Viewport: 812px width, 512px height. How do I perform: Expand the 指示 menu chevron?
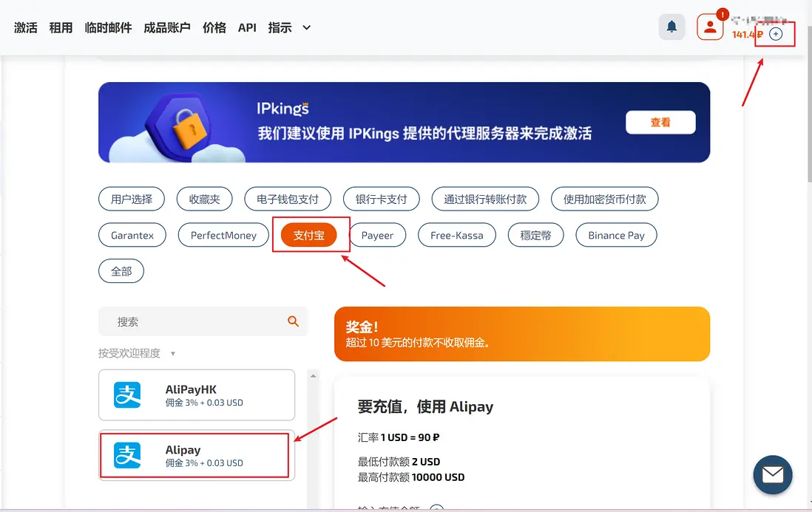tap(307, 28)
